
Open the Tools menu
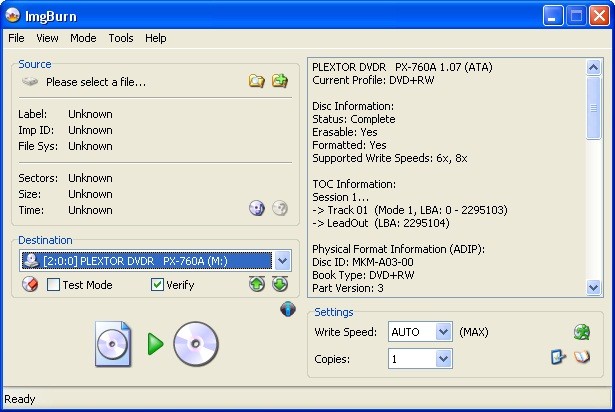click(121, 38)
